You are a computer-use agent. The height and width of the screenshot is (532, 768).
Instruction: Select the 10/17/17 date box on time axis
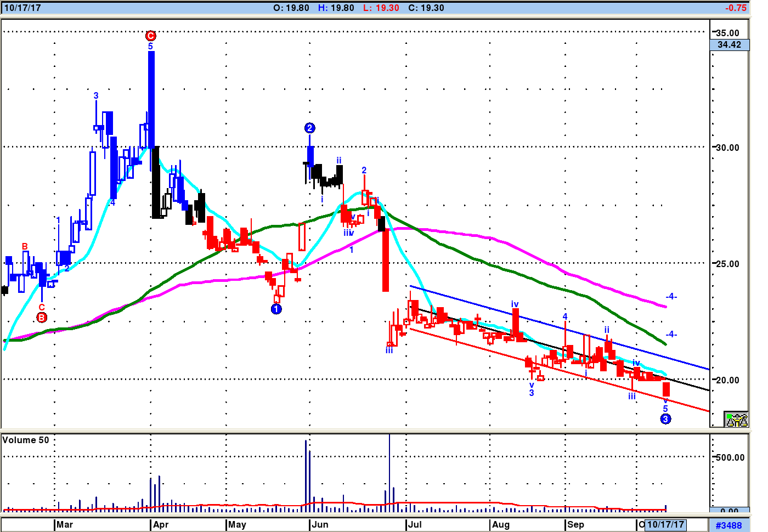pos(665,524)
